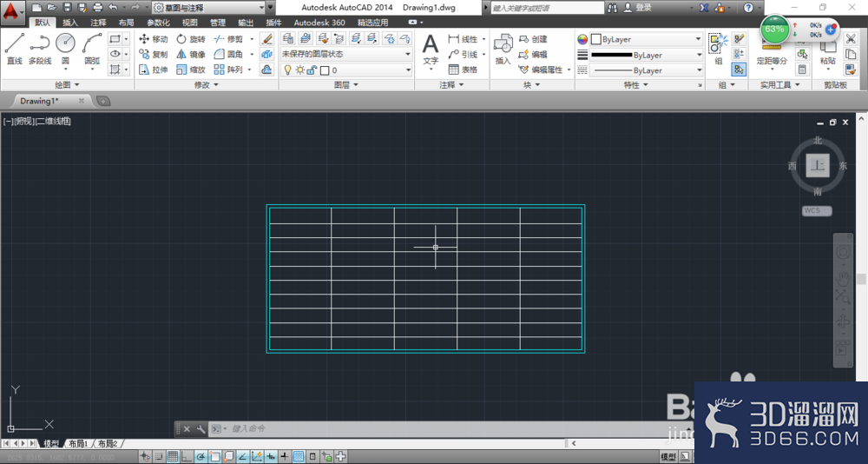Click the Trim (修剪) tool
Viewport: 868px width, 464px height.
(228, 39)
